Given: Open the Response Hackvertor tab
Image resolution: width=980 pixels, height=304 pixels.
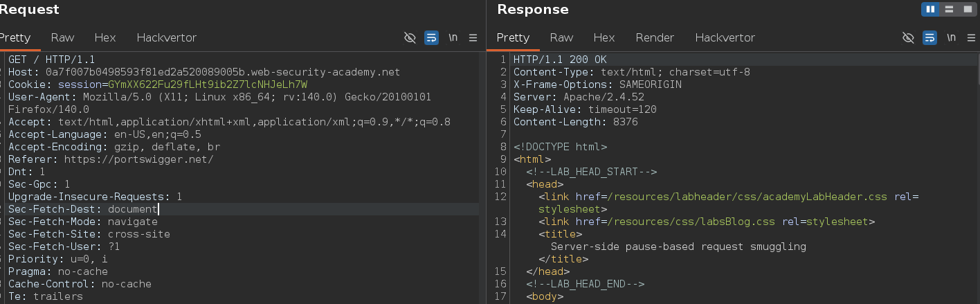Looking at the screenshot, I should tap(725, 37).
